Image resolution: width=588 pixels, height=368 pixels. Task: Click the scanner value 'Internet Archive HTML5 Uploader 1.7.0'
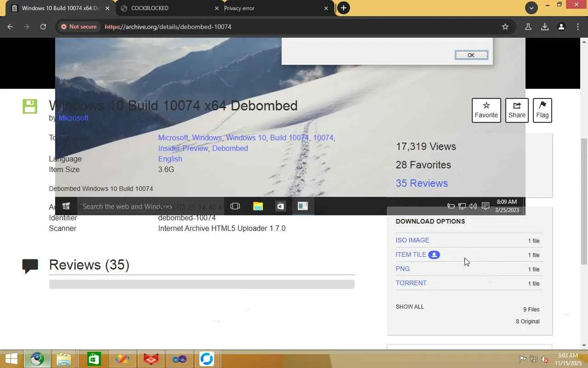click(222, 229)
